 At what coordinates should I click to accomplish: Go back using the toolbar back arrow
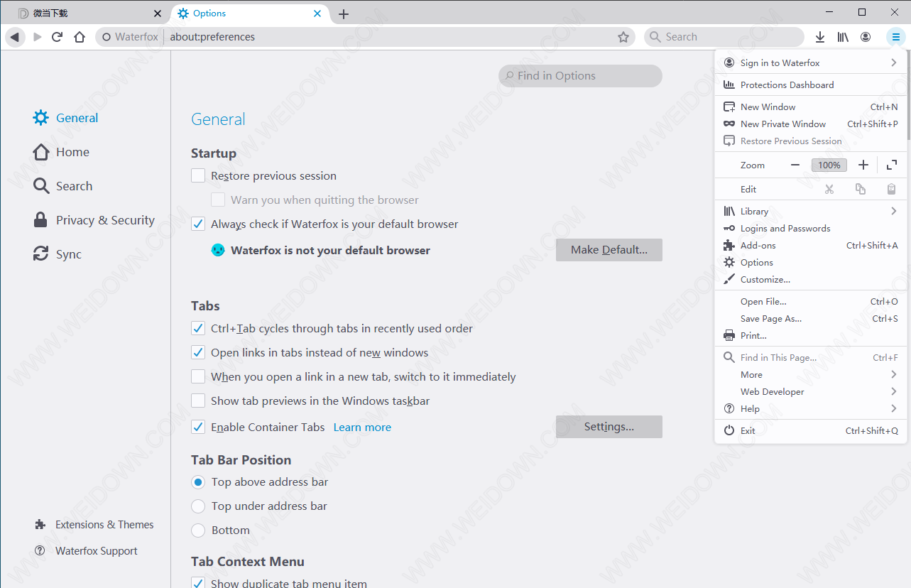click(x=15, y=37)
